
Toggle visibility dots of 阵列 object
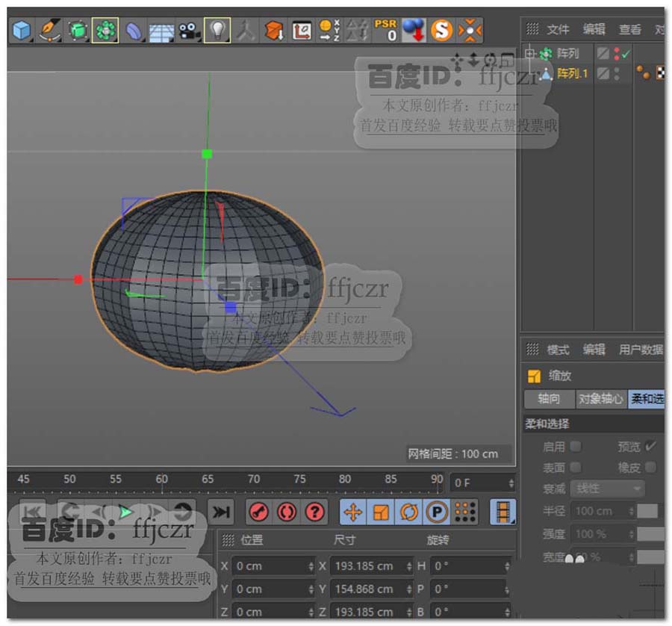point(617,54)
